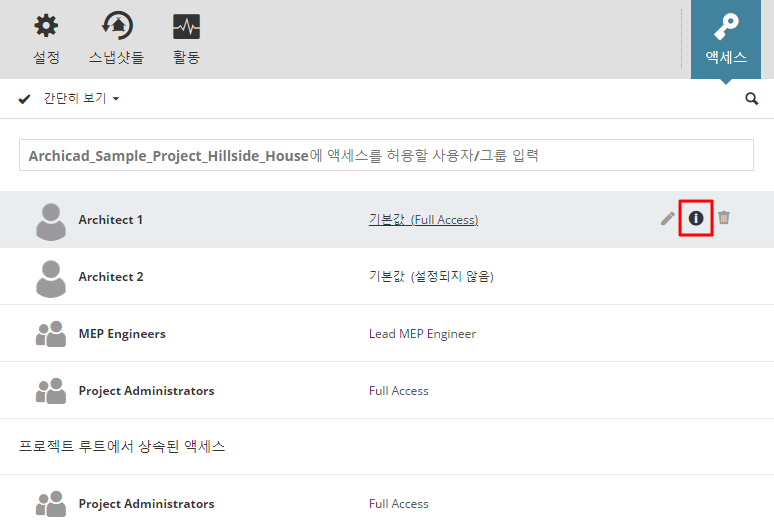The height and width of the screenshot is (527, 774).
Task: Click the search magnifier icon
Action: tap(752, 99)
